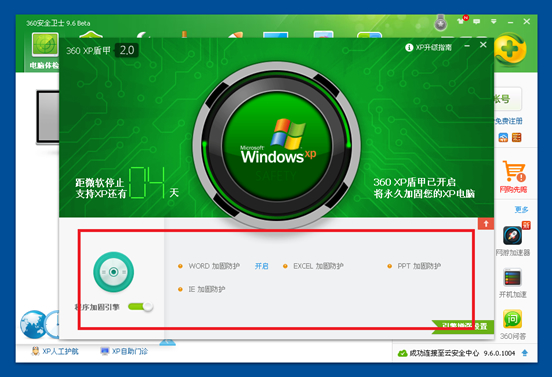Click the 电脑体检 radar icon
The image size is (552, 377).
[45, 45]
